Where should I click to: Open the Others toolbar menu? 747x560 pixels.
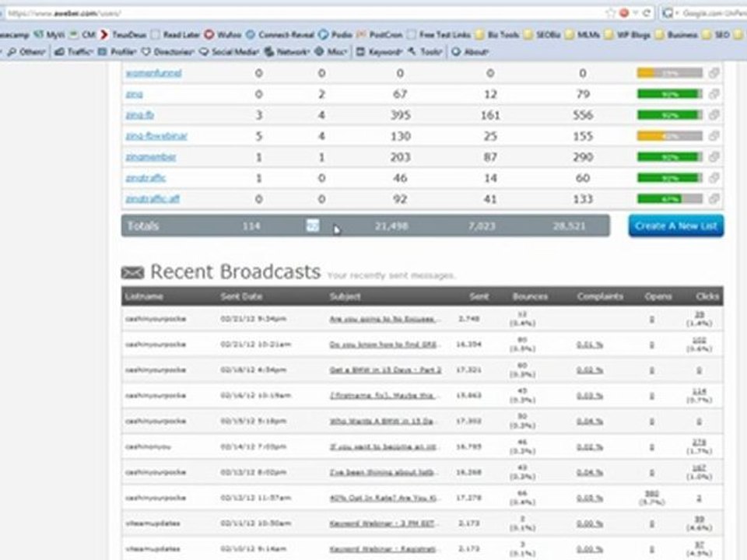26,51
